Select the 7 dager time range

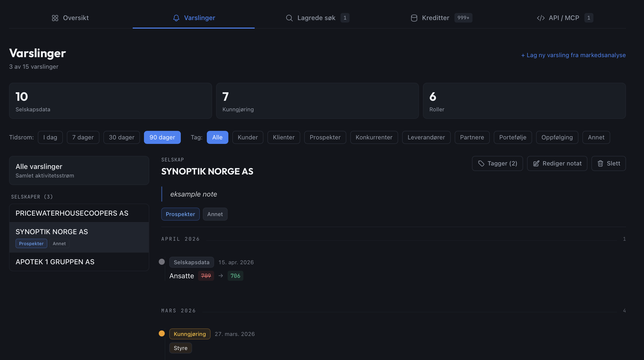pyautogui.click(x=83, y=137)
